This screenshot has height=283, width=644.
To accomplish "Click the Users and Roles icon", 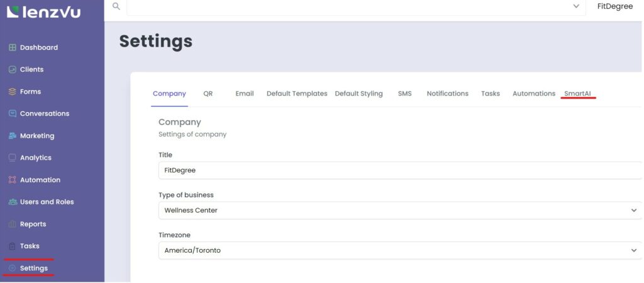I will [12, 202].
